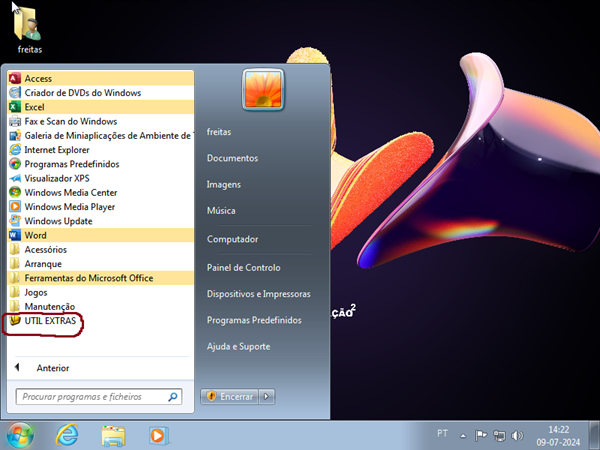Open Dispositivos e Impressoras

(x=259, y=294)
